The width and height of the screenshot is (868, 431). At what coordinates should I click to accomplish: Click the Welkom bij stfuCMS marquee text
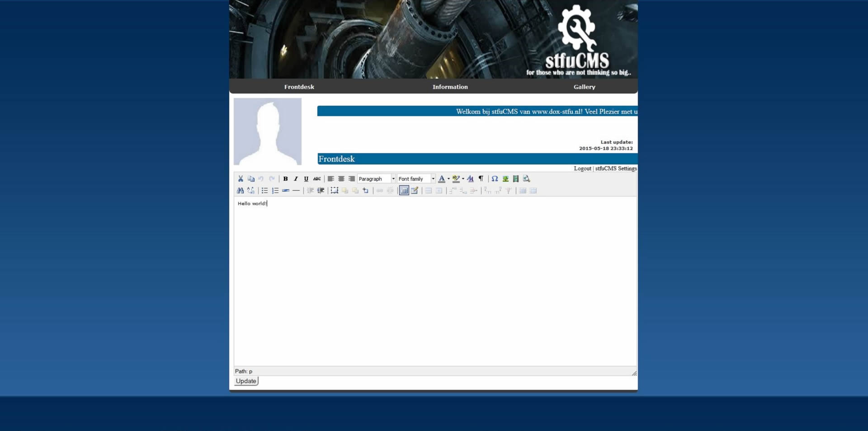click(547, 112)
